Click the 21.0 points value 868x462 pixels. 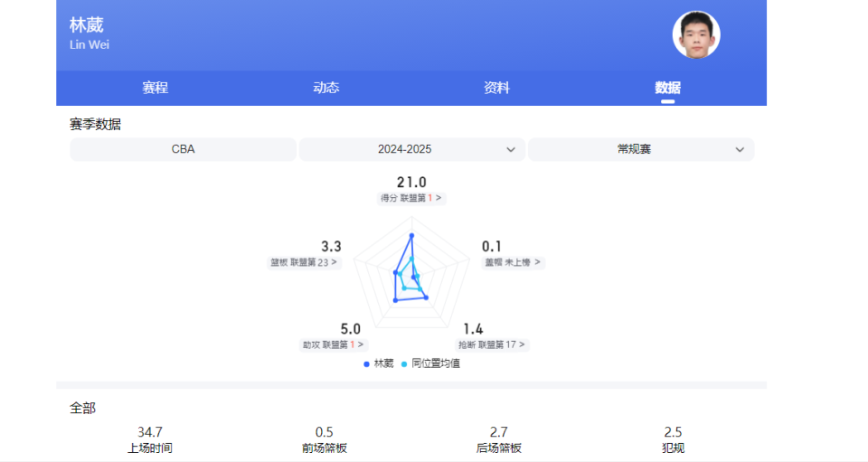(411, 182)
